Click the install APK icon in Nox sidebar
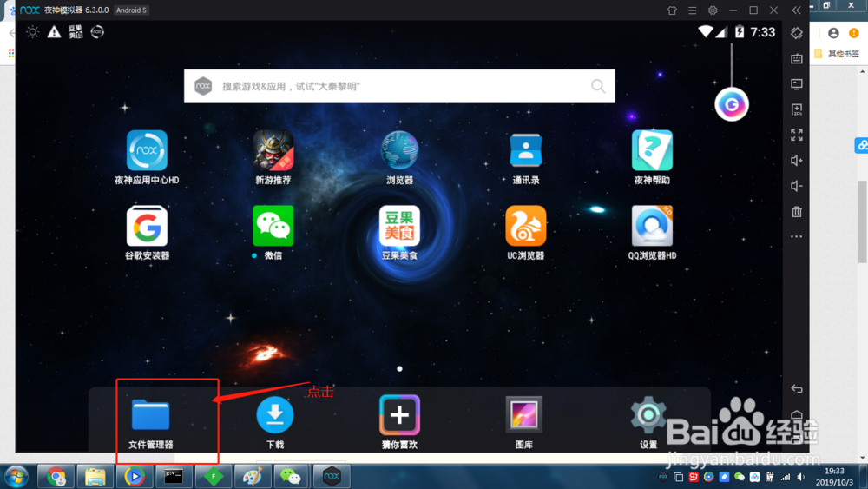Screen dimensions: 868x489 click(x=797, y=109)
